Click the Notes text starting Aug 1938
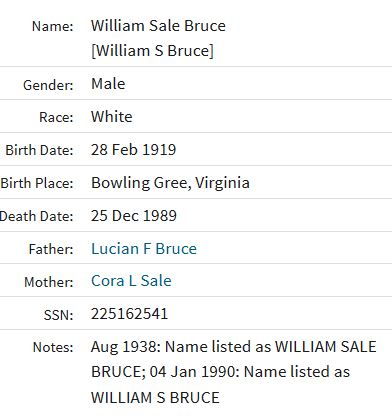Screen dimensions: 392x418 click(x=234, y=372)
